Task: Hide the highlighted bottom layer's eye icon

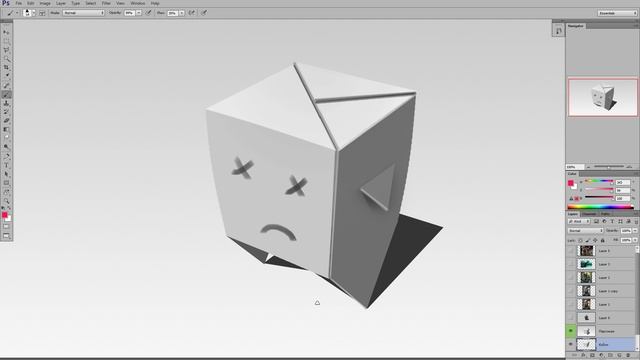Action: (571, 344)
